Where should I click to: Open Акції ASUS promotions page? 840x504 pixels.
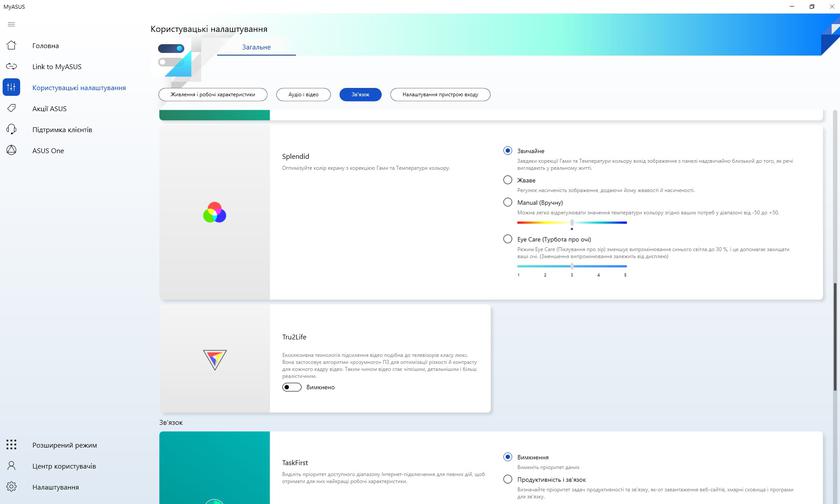(x=49, y=109)
